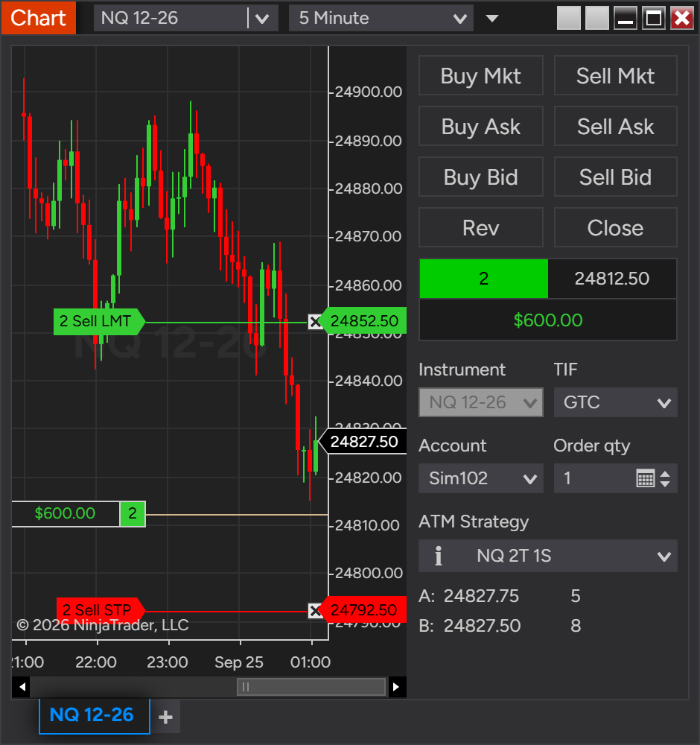Add a new chart tab with the plus icon
The height and width of the screenshot is (745, 700).
tap(165, 717)
